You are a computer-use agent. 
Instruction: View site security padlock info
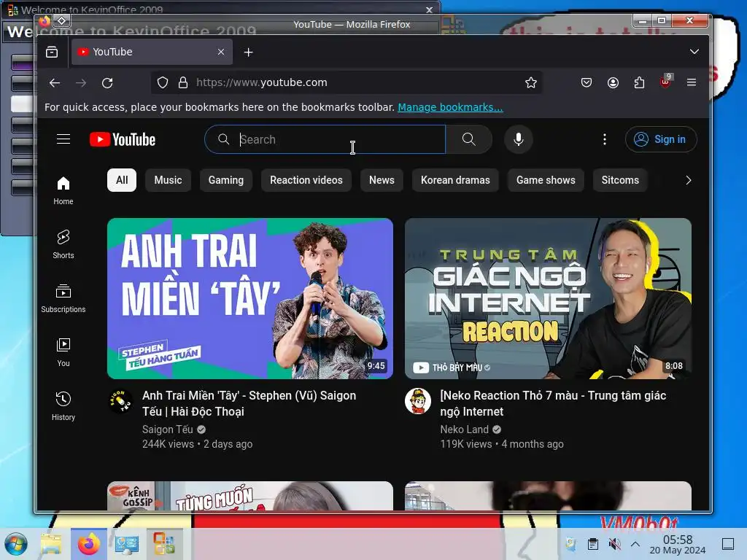(183, 83)
